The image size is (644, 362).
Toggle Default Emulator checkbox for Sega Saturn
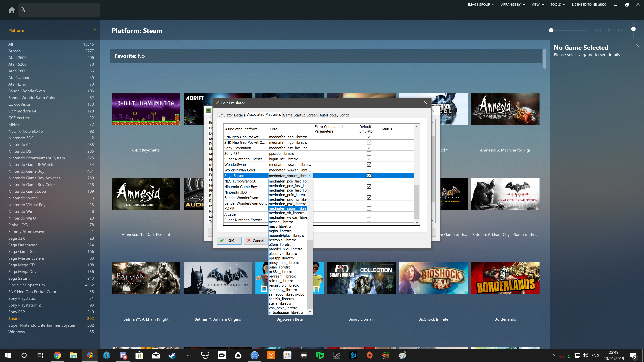pyautogui.click(x=369, y=175)
